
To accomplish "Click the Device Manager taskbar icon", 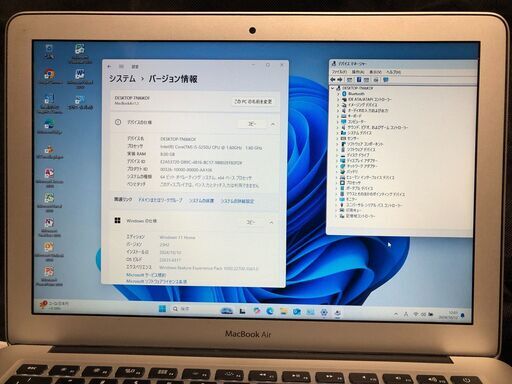I will 338,313.
